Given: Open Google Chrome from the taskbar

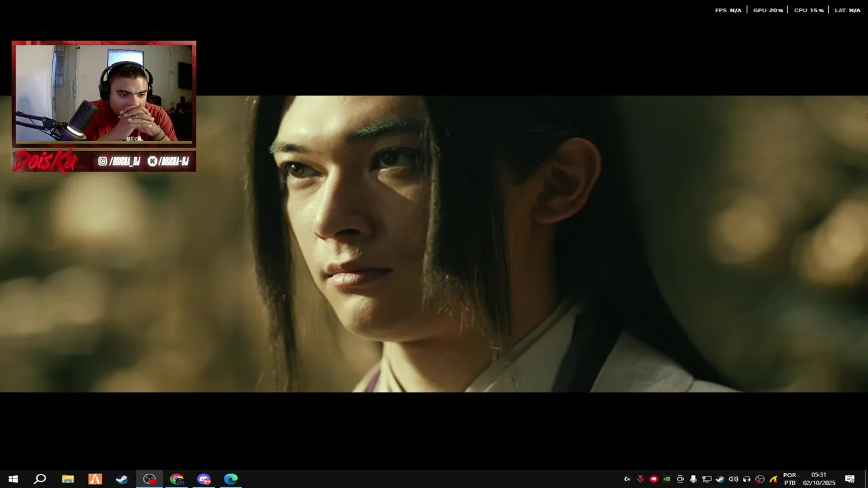Looking at the screenshot, I should coord(176,479).
